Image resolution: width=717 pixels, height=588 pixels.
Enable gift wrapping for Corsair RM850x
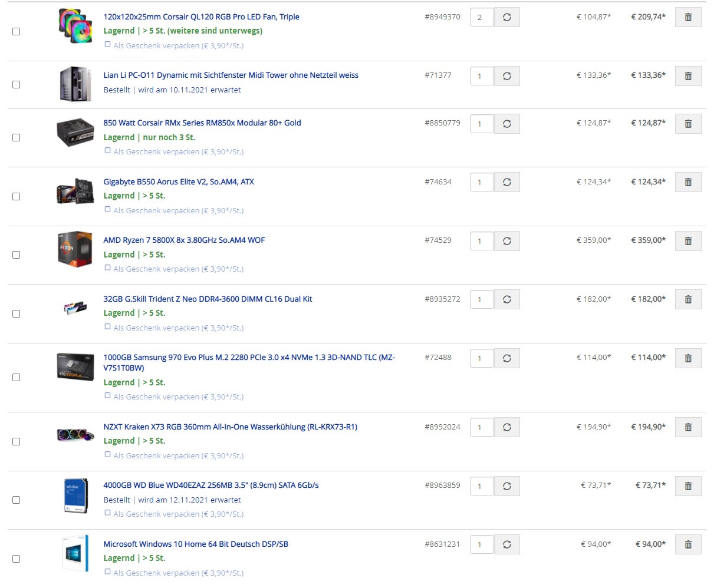107,150
